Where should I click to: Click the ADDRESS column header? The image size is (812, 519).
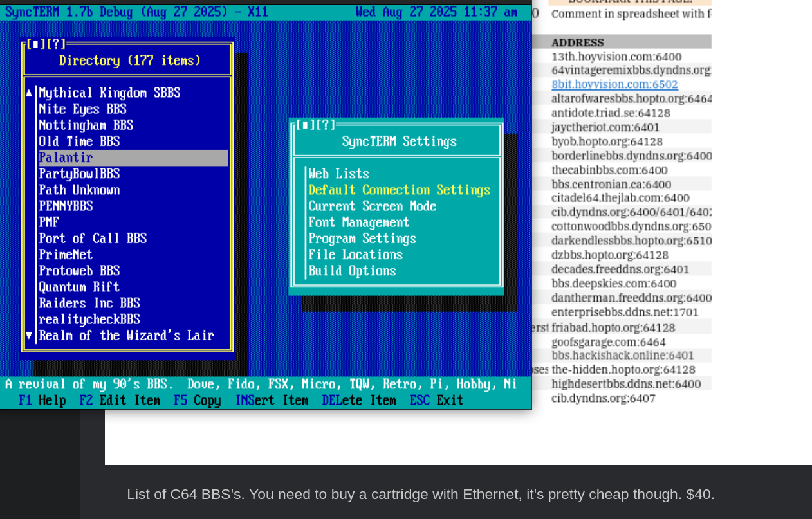coord(577,42)
